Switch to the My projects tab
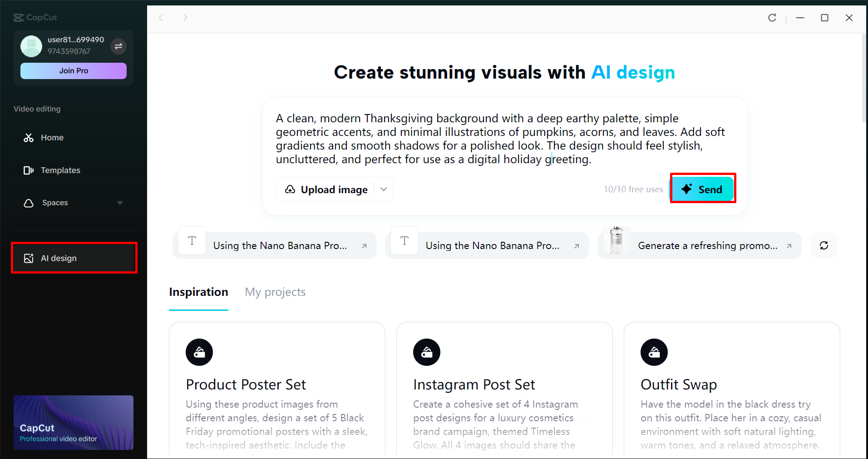The image size is (868, 459). (x=275, y=292)
